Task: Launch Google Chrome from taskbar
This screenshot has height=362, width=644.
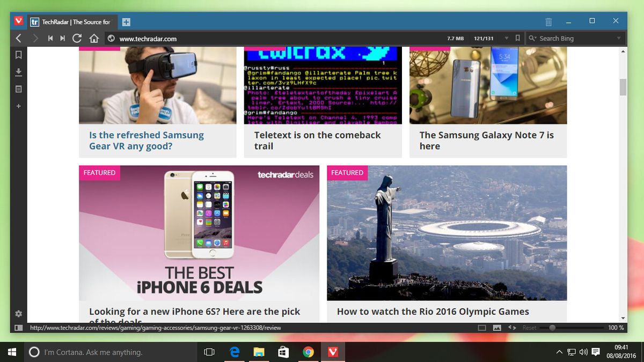Action: coord(308,352)
